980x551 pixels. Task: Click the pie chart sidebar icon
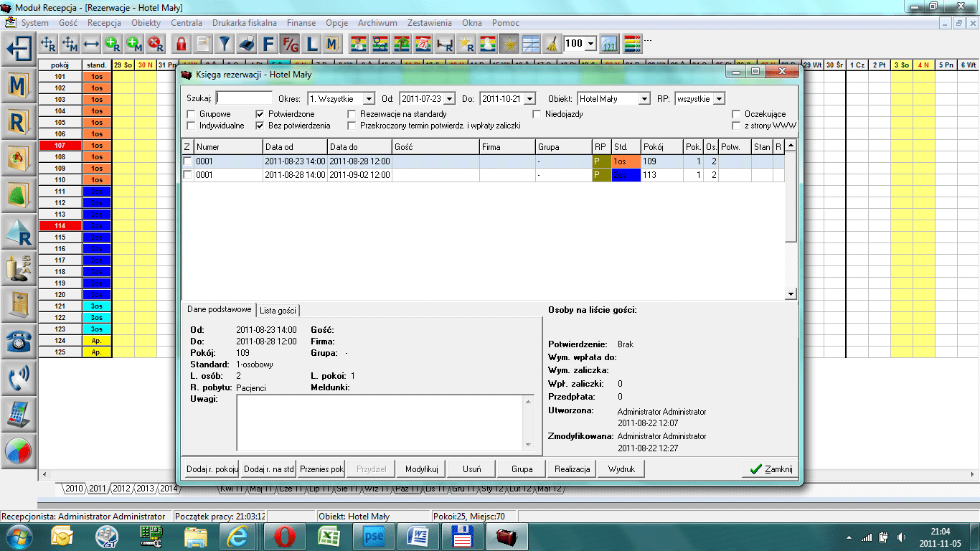click(x=19, y=451)
